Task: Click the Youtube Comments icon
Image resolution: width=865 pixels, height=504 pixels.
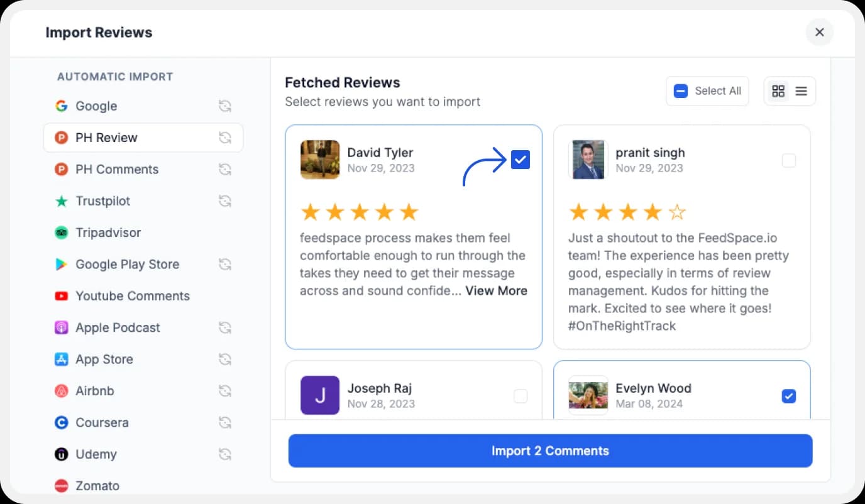Action: coord(62,296)
